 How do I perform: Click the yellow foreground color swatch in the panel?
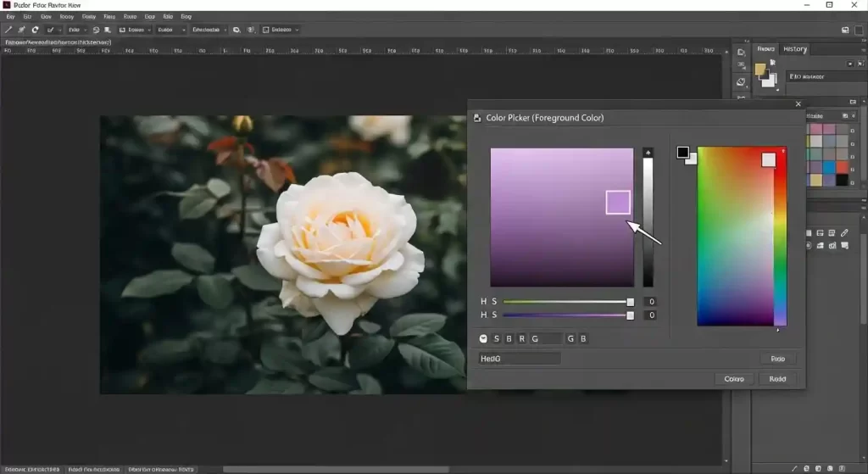click(760, 70)
